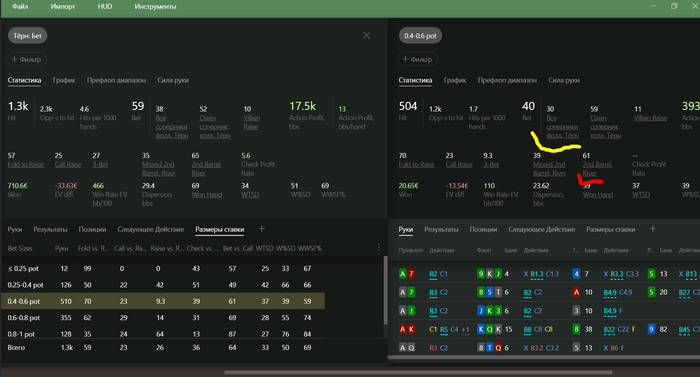Add new tab with plus in left panel
Image resolution: width=700 pixels, height=377 pixels.
click(x=262, y=229)
